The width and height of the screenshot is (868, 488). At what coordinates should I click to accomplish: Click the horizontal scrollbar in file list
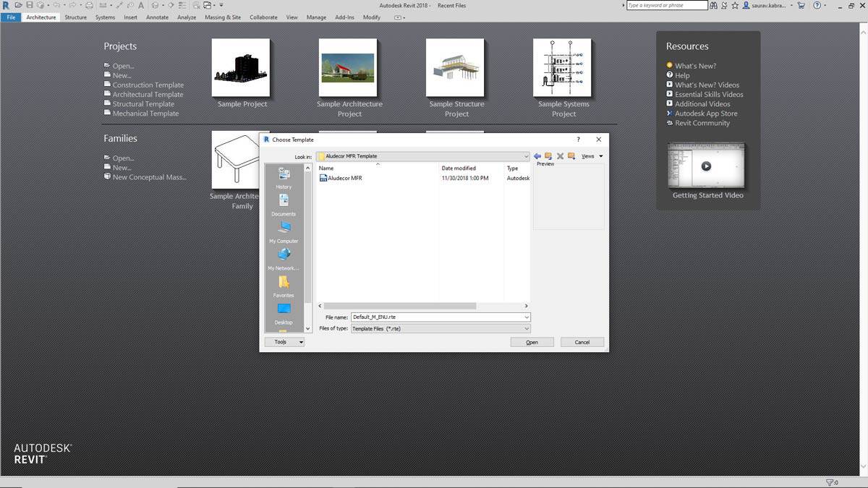pyautogui.click(x=400, y=306)
